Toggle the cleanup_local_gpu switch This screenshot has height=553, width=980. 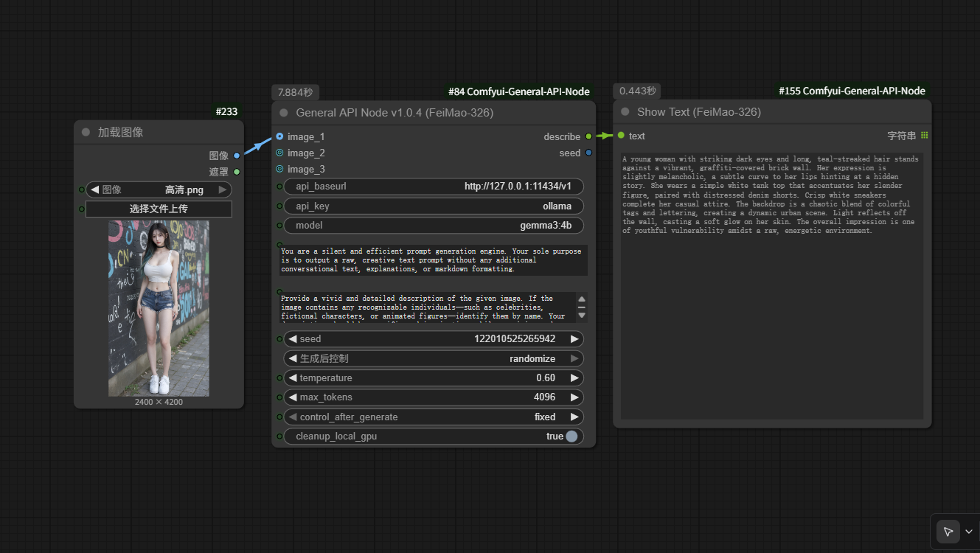point(571,437)
